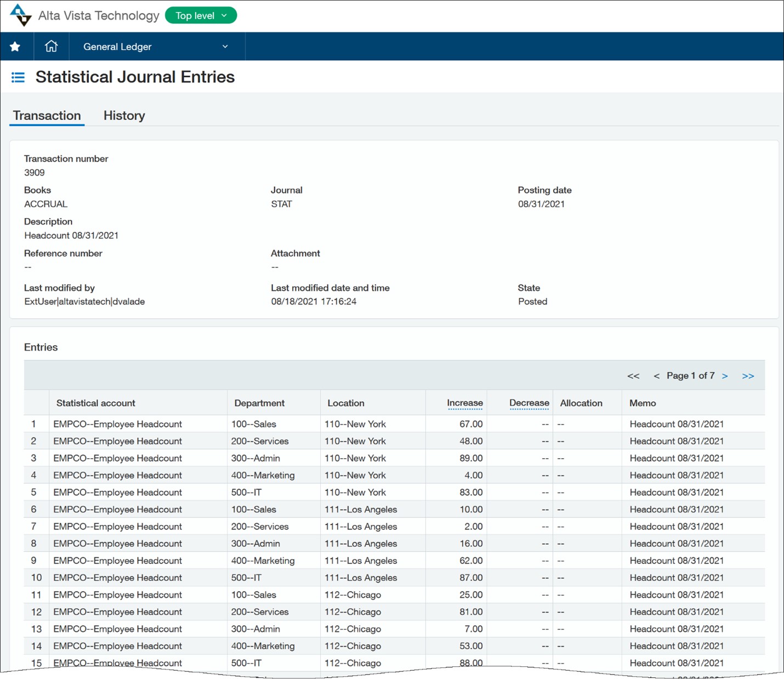The height and width of the screenshot is (679, 784).
Task: Click the Location column header
Action: coord(346,403)
